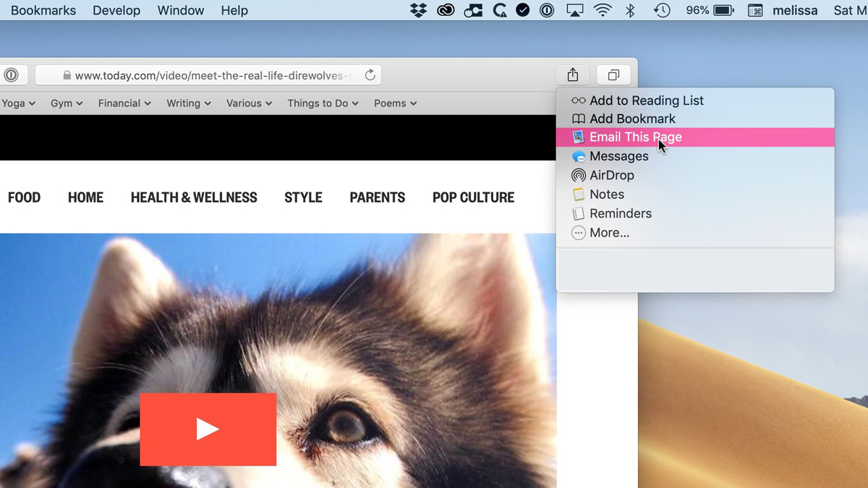
Task: Open the STYLE section link
Action: coord(303,197)
